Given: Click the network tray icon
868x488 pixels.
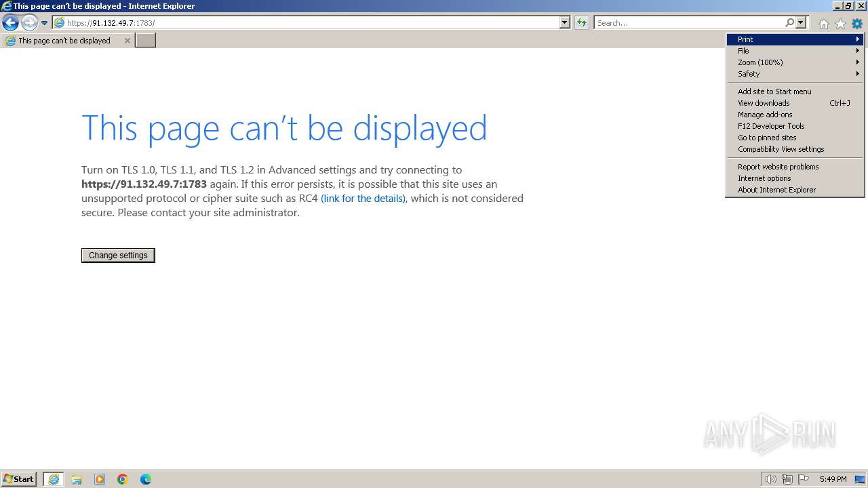Looking at the screenshot, I should coord(787,479).
